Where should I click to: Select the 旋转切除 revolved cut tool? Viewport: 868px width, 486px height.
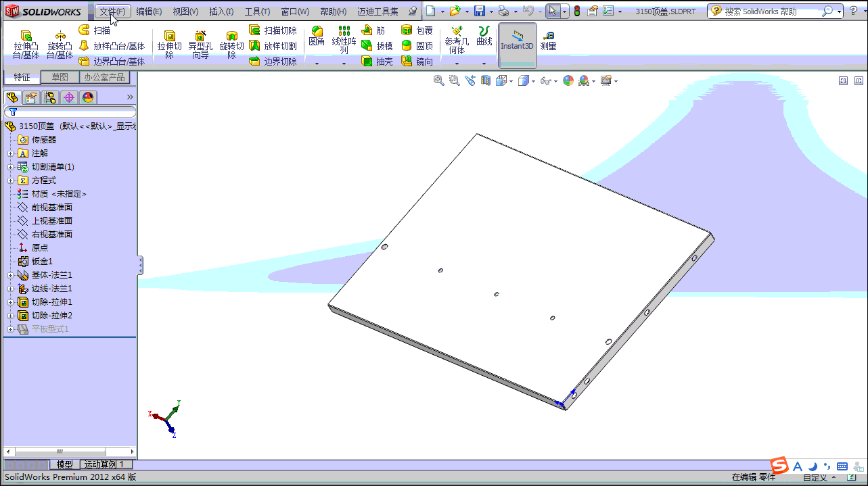(x=231, y=45)
